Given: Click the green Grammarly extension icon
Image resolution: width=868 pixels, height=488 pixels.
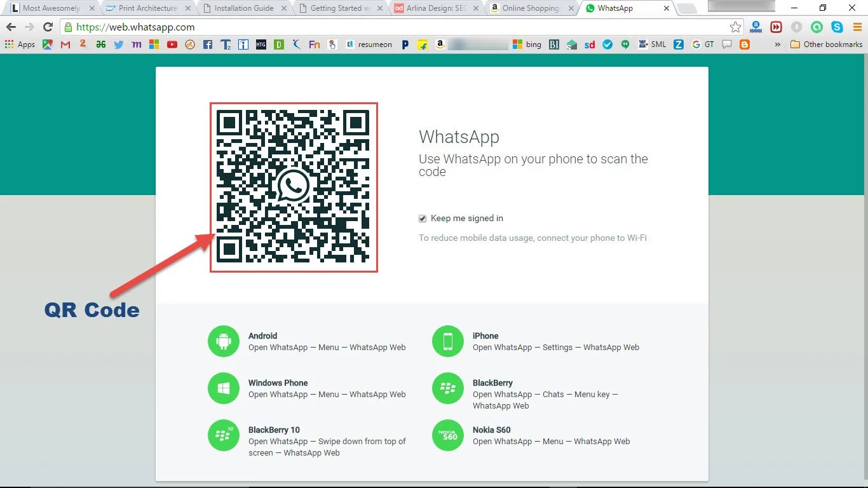Looking at the screenshot, I should (x=817, y=27).
